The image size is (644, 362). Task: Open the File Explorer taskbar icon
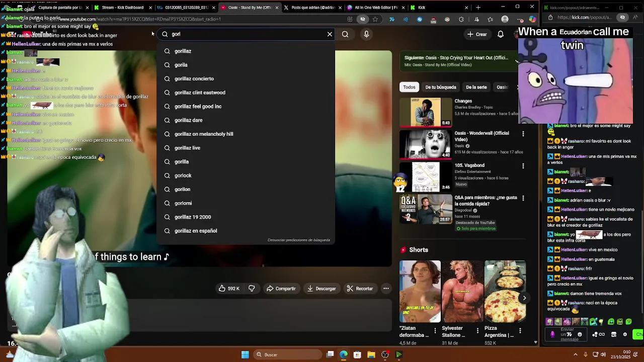point(371,354)
